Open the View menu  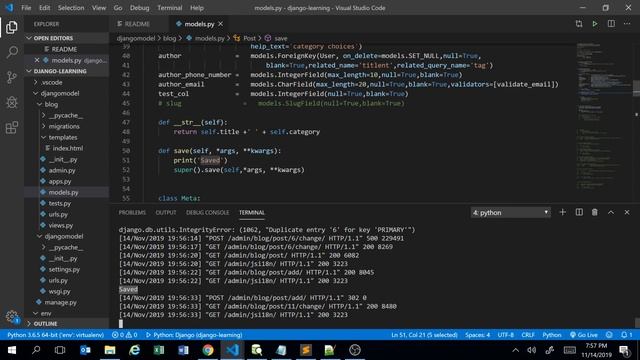tap(99, 8)
